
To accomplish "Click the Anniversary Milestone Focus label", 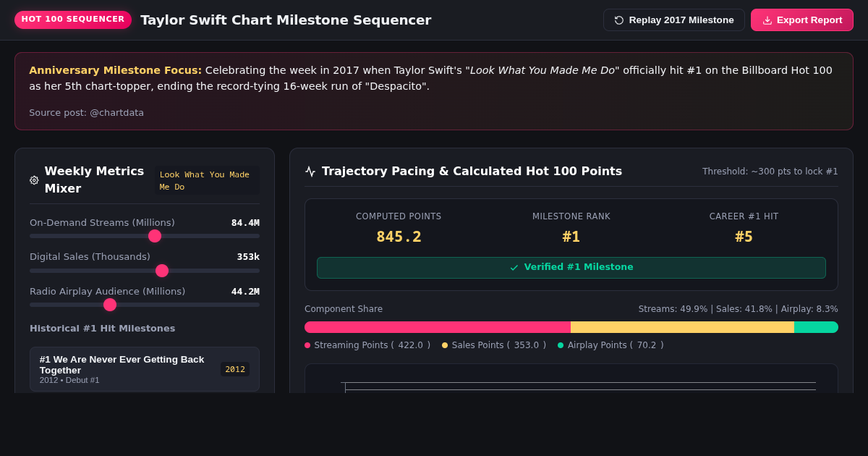I will pos(116,70).
